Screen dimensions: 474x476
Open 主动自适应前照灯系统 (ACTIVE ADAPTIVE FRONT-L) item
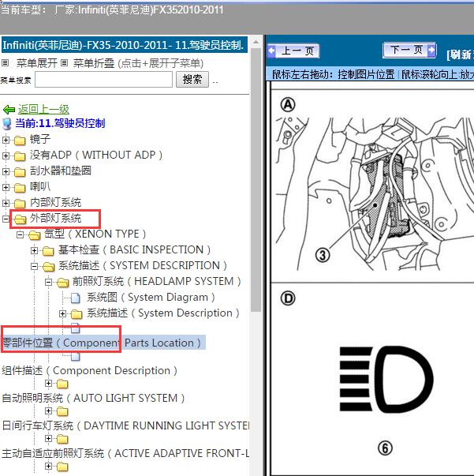pos(125,453)
